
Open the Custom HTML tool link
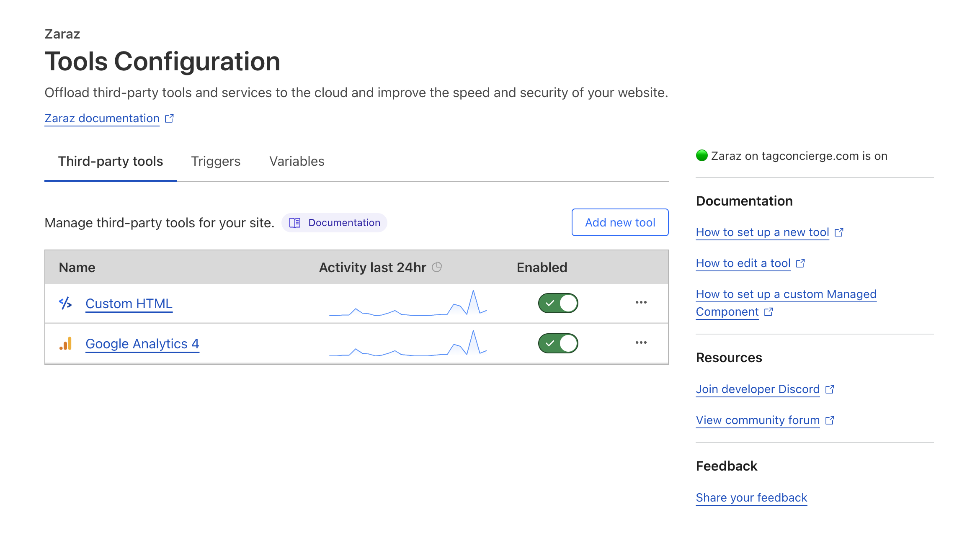[x=129, y=304]
